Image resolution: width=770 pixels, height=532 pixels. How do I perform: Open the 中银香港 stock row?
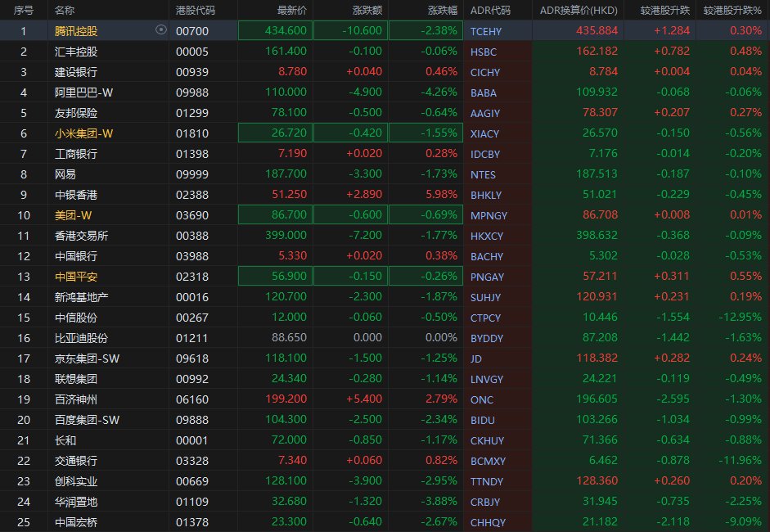385,195
